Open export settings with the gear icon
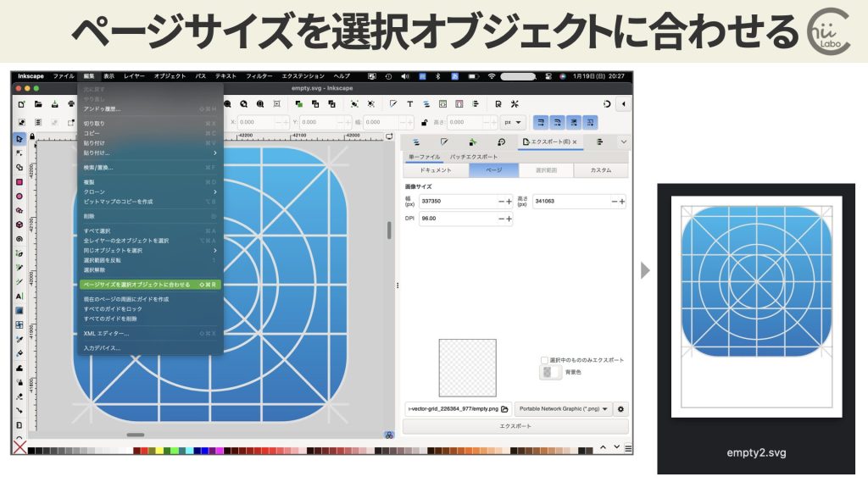 coord(620,409)
